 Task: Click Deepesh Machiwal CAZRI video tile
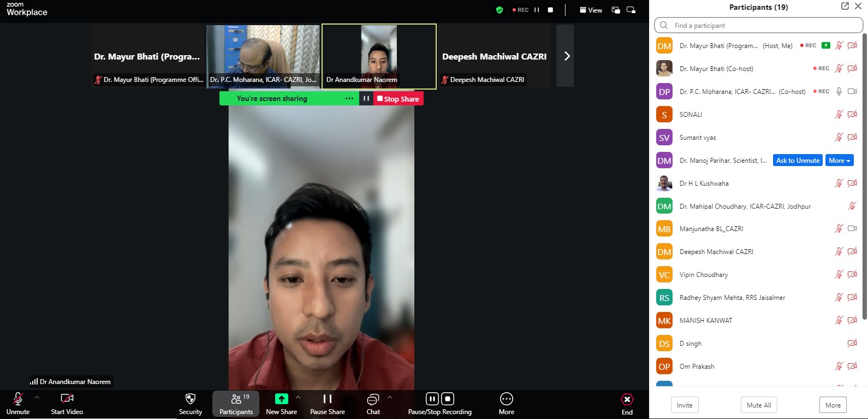click(494, 56)
